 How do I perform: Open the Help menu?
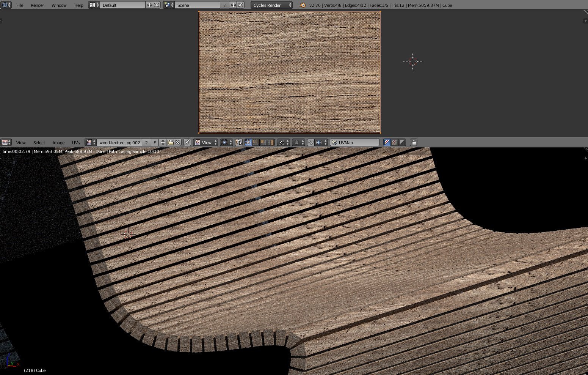[78, 5]
